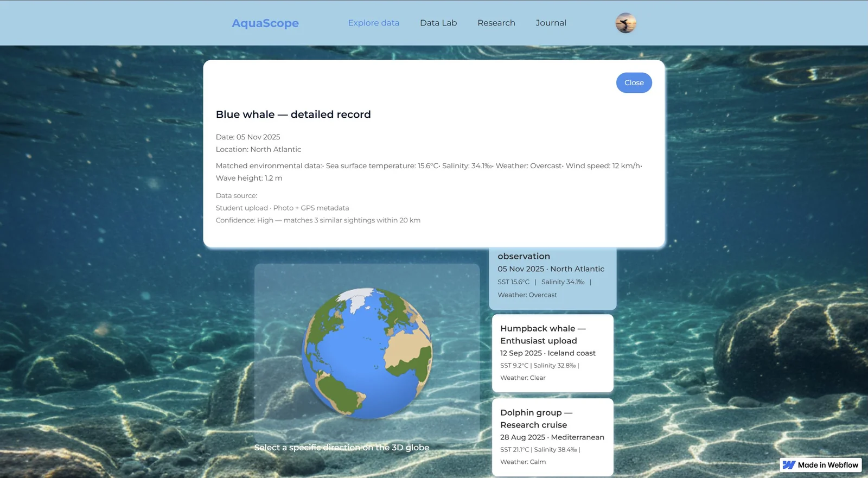Click 'Weather: Clear' in Humpback card
868x478 pixels.
click(523, 378)
